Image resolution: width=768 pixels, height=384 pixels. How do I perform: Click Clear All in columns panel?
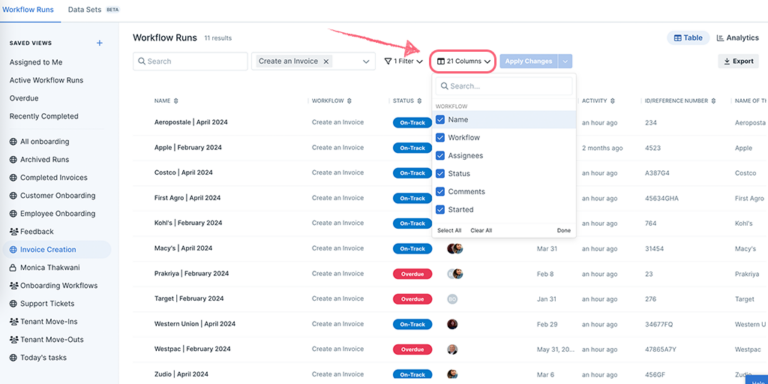(481, 231)
